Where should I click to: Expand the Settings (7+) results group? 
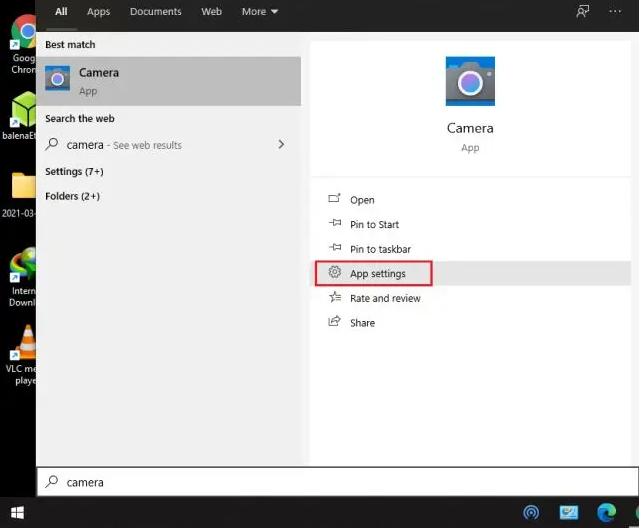point(74,172)
